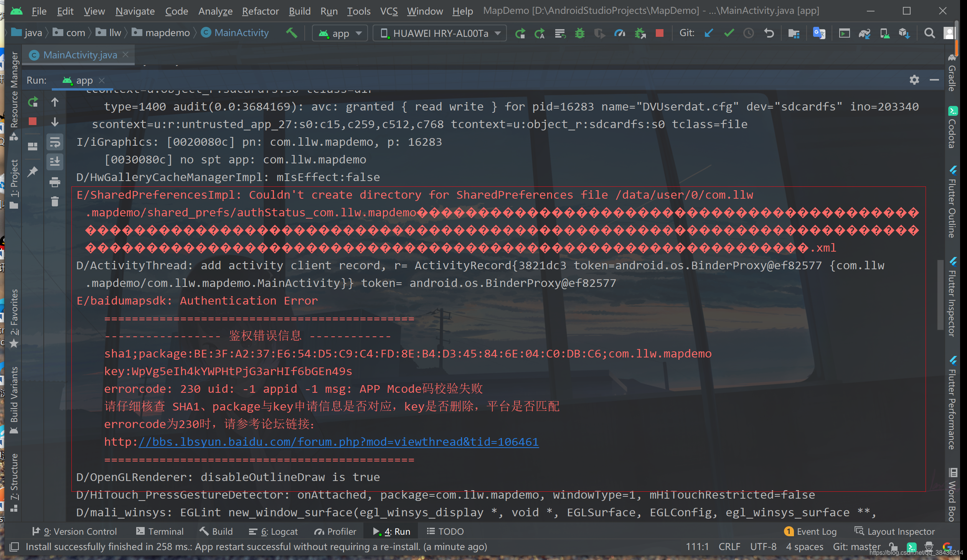Click the Sync Project with Gradle icon

pyautogui.click(x=864, y=33)
